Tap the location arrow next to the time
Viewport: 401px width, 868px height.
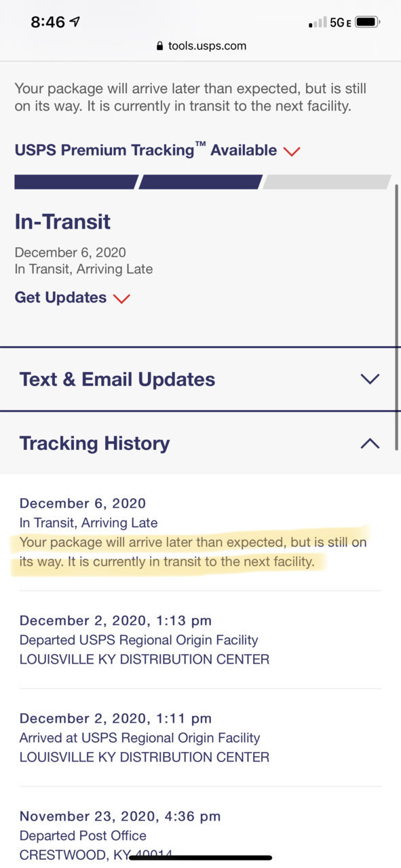pos(75,22)
